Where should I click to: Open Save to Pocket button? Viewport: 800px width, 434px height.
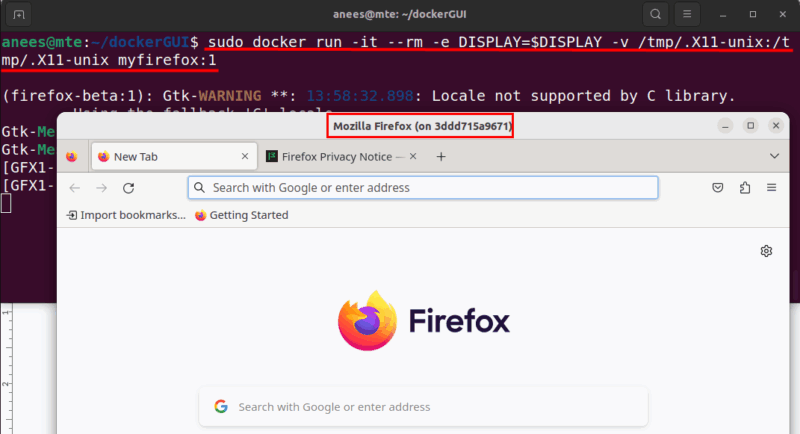(x=718, y=188)
